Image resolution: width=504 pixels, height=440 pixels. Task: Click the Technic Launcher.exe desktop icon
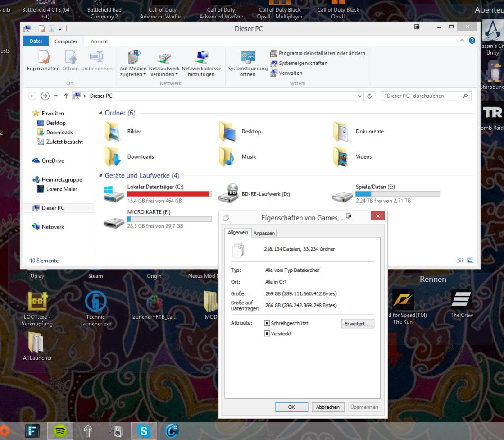click(x=95, y=308)
